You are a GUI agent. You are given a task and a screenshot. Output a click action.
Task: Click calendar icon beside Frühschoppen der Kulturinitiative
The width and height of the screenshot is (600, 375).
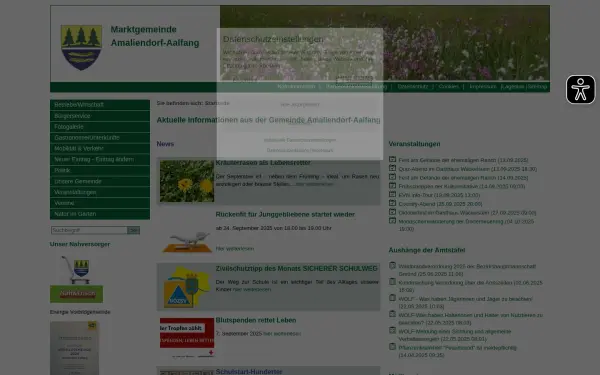coord(392,186)
